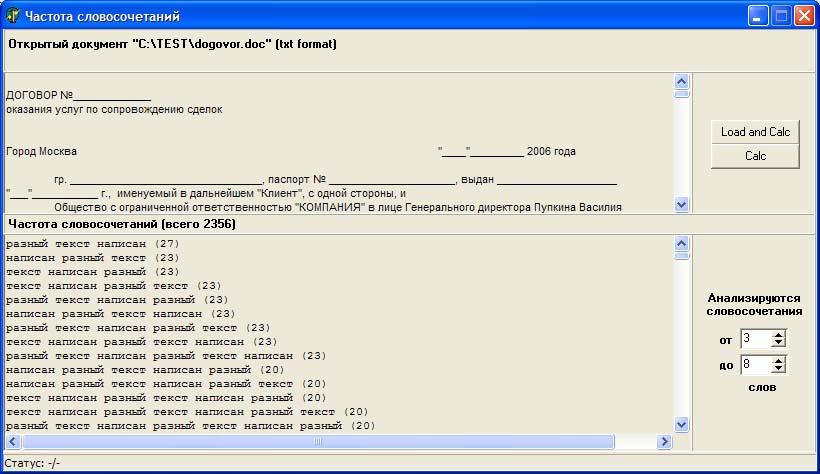Decrease the "до" maximum words value
The height and width of the screenshot is (474, 820).
coord(779,369)
